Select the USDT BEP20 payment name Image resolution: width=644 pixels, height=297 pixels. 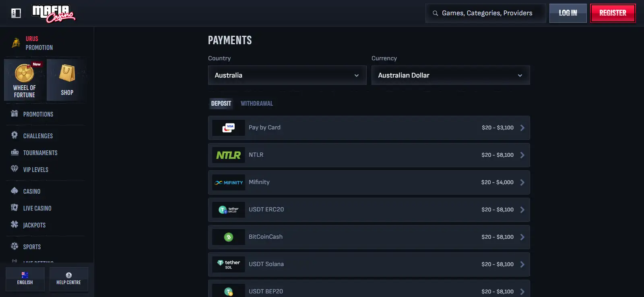tap(266, 291)
